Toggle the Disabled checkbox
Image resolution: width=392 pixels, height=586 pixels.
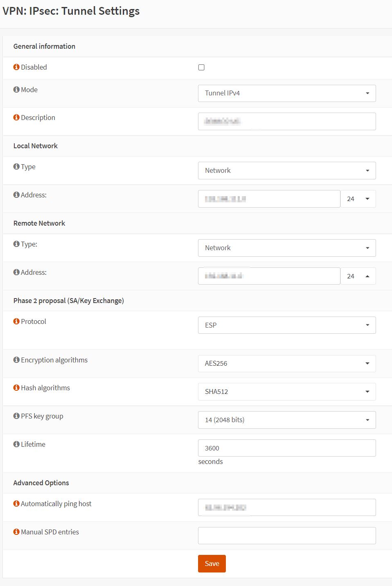201,68
